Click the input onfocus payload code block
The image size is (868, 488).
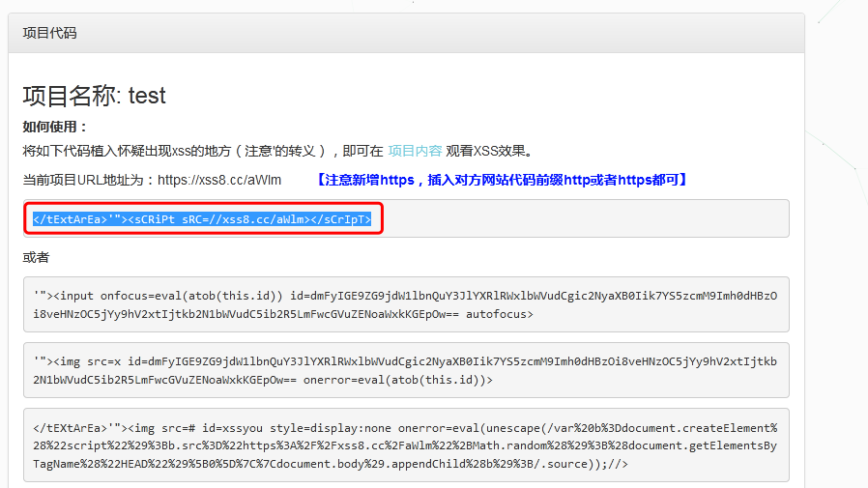406,304
